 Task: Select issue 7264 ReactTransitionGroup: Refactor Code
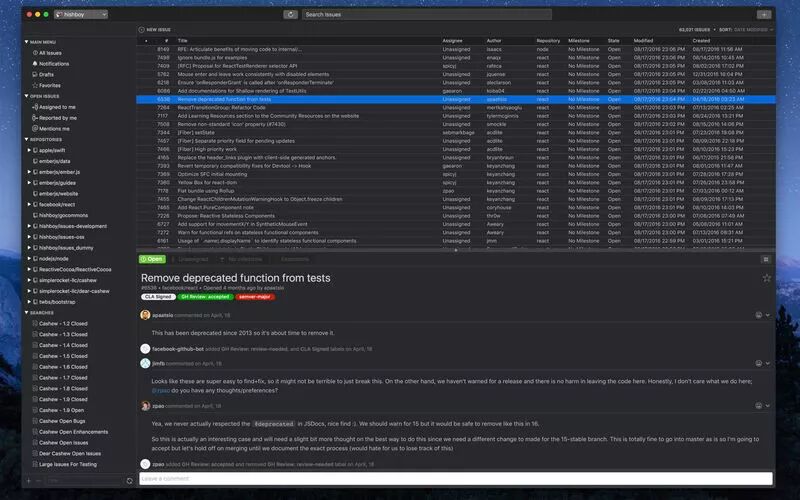(x=456, y=108)
